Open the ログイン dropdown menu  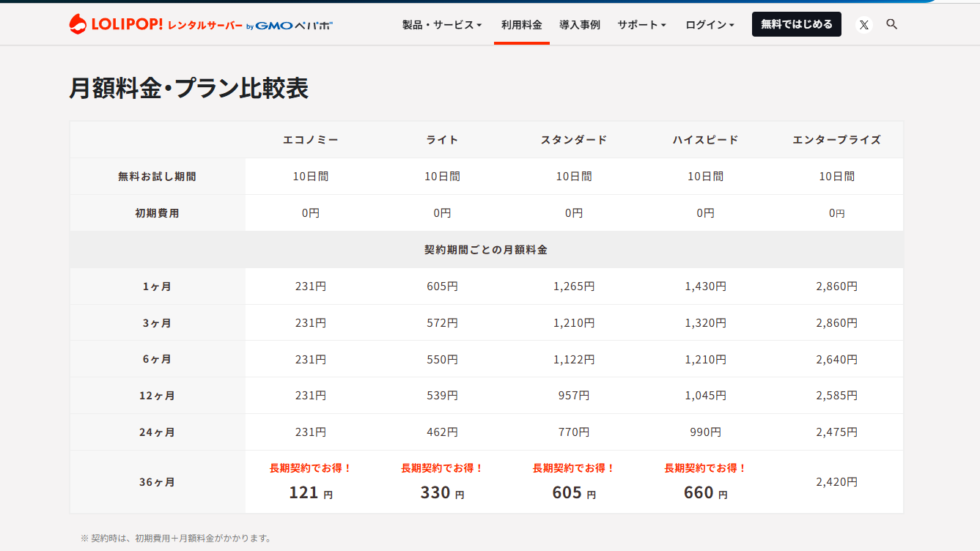[x=710, y=25]
